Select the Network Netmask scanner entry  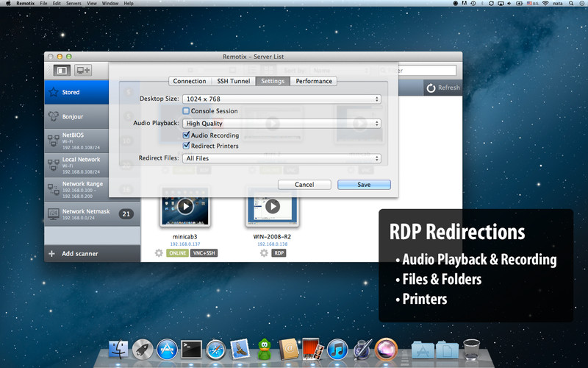(x=93, y=214)
